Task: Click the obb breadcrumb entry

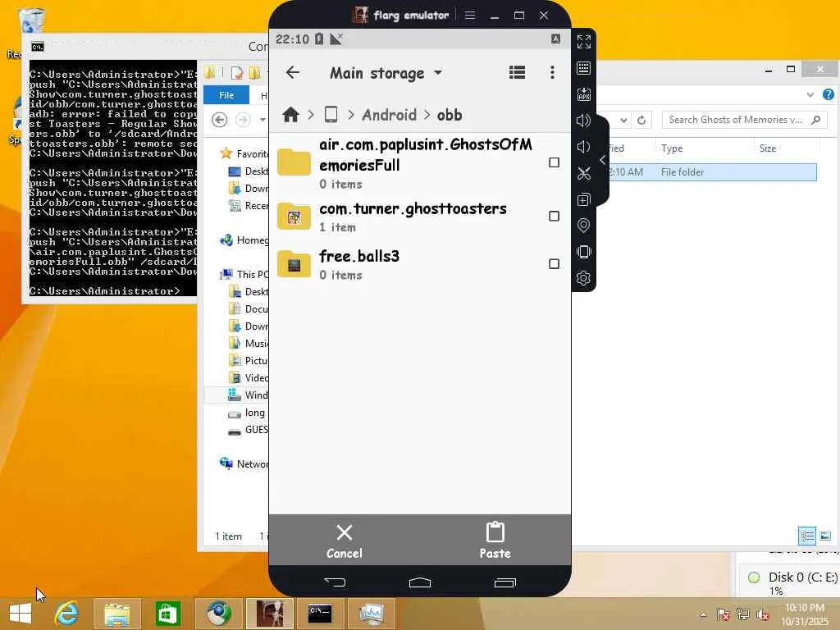Action: [450, 115]
